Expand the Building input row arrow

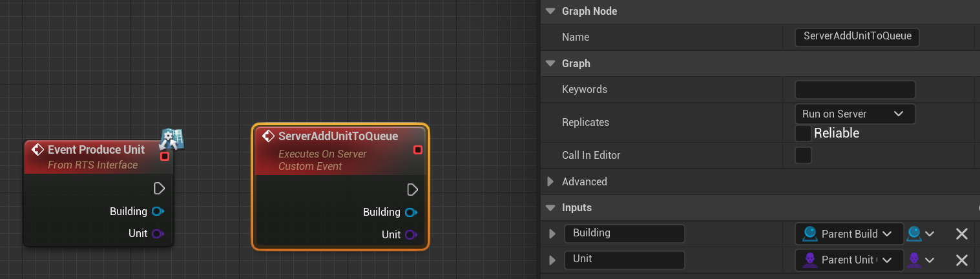552,234
